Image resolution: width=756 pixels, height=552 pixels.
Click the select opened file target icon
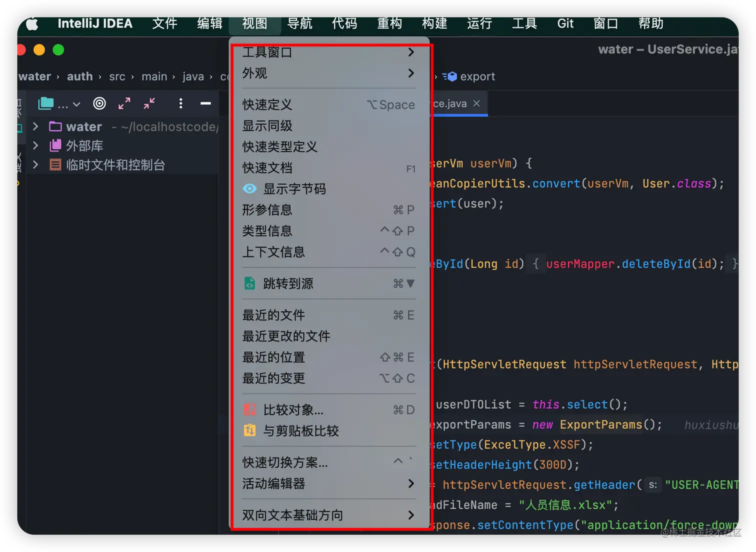pos(99,103)
